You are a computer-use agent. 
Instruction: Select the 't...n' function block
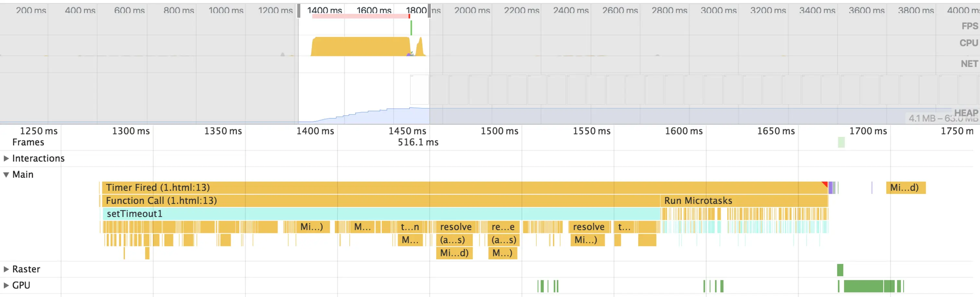pos(410,227)
